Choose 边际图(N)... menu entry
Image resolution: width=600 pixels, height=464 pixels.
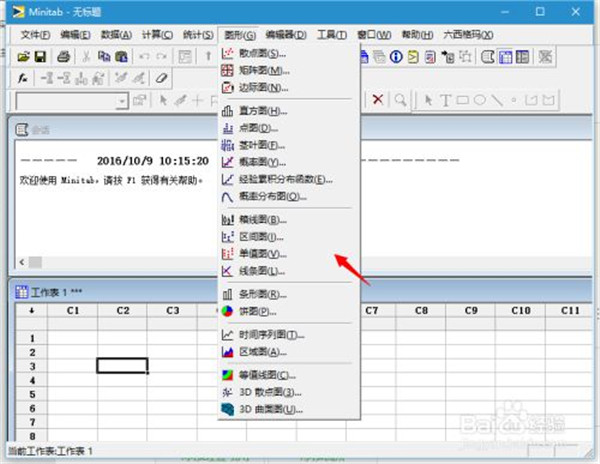pos(289,88)
